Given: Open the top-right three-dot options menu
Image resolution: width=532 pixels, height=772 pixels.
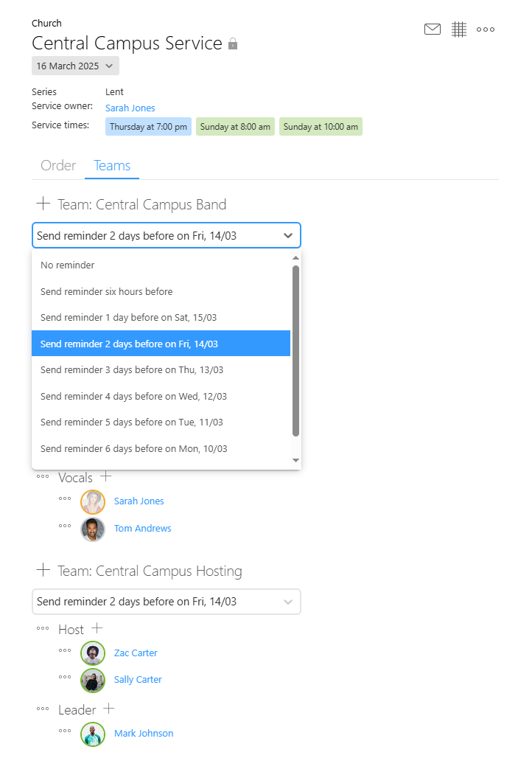Looking at the screenshot, I should point(486,29).
